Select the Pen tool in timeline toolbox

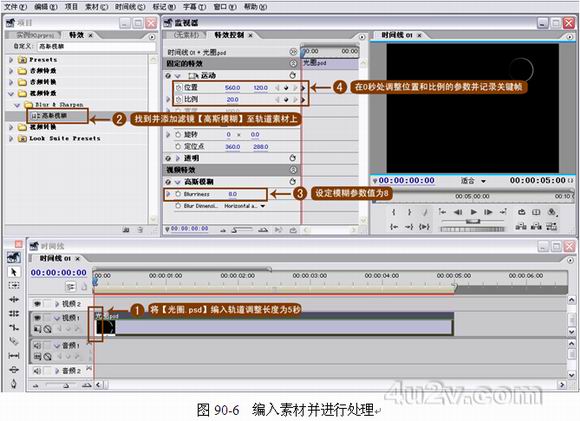(x=14, y=383)
